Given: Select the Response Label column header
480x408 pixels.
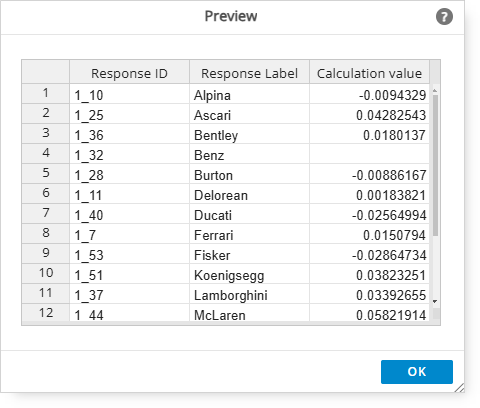Looking at the screenshot, I should (249, 73).
